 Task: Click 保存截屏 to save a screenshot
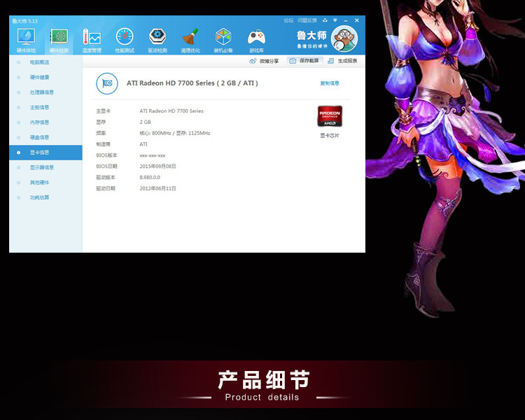point(304,61)
